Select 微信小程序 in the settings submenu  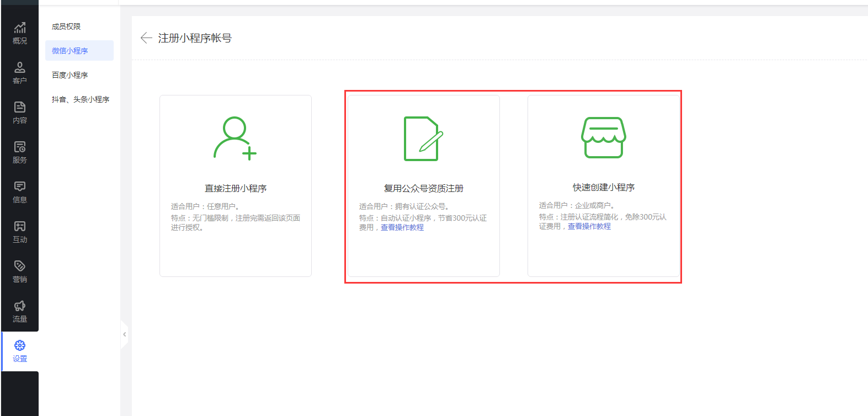[79, 51]
